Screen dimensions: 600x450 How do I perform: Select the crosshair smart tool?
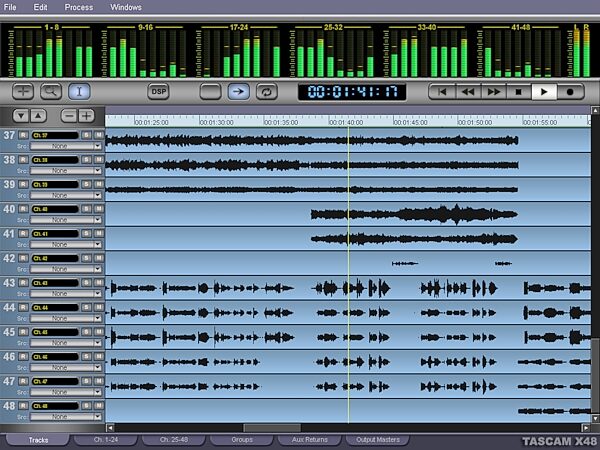[23, 92]
